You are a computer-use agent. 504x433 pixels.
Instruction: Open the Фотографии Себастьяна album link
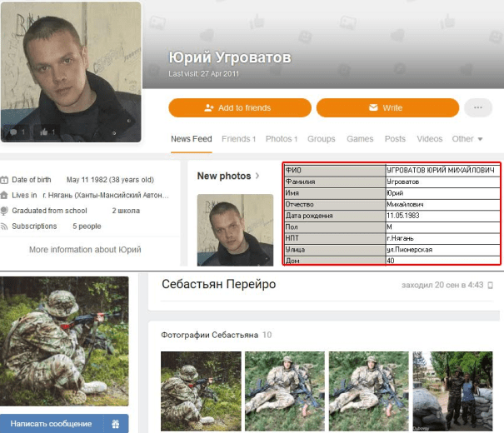210,335
